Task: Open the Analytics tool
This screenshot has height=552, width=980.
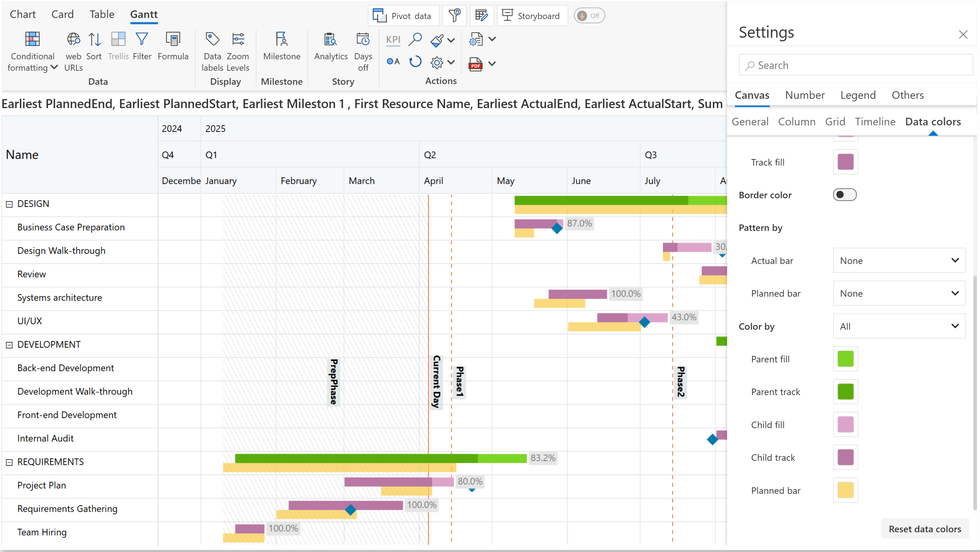Action: point(330,40)
